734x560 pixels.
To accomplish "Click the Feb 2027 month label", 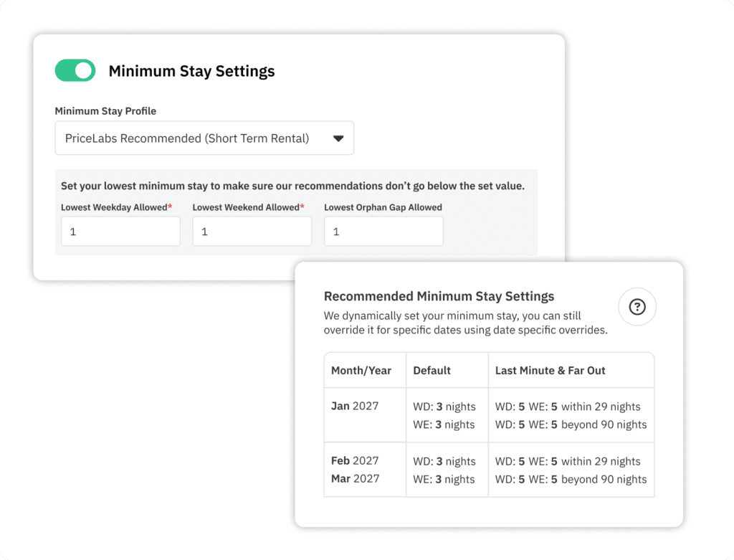I will (x=355, y=460).
